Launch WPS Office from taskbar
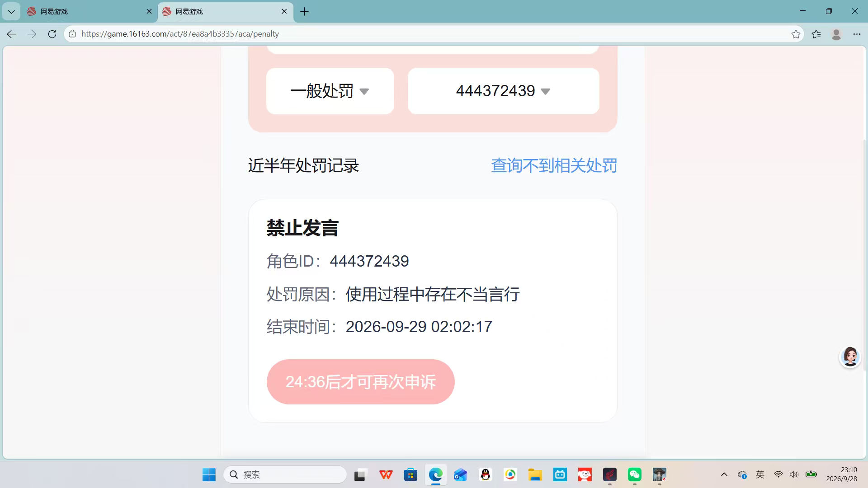The width and height of the screenshot is (868, 488). click(x=386, y=474)
